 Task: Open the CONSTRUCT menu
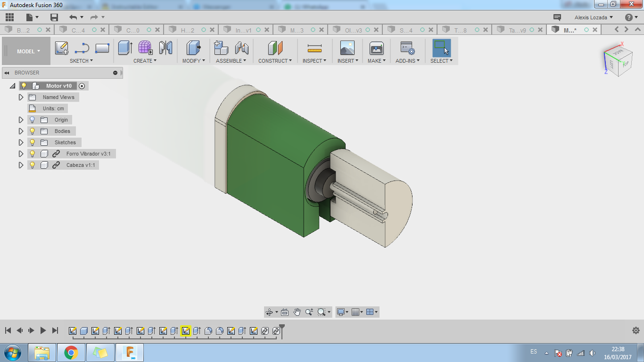pos(275,61)
